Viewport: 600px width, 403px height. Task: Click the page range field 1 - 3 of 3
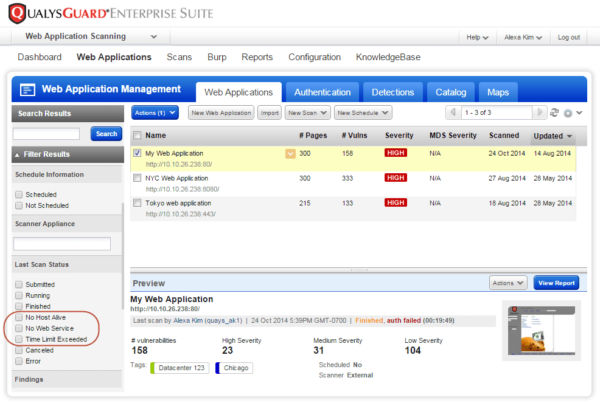(496, 113)
